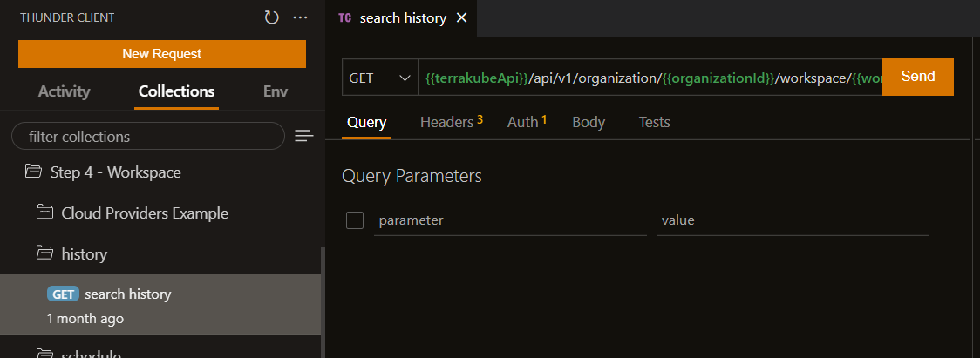Click the filter collections search box
This screenshot has height=358, width=980.
[148, 137]
